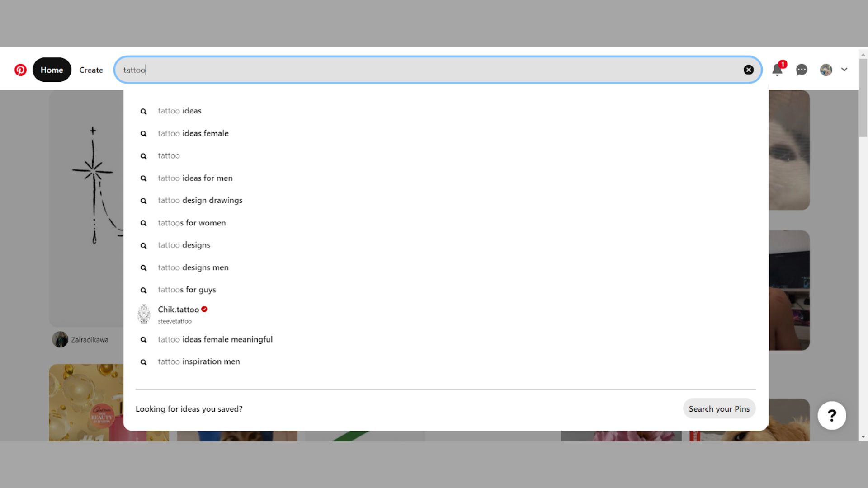Expand the accounts chevron dropdown
The height and width of the screenshot is (488, 868).
point(844,70)
